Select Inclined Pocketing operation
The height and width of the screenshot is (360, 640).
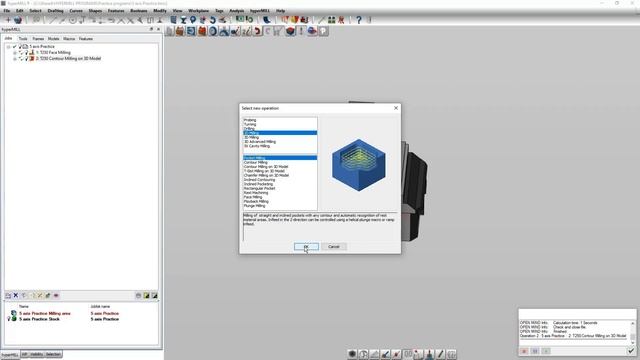click(x=258, y=184)
